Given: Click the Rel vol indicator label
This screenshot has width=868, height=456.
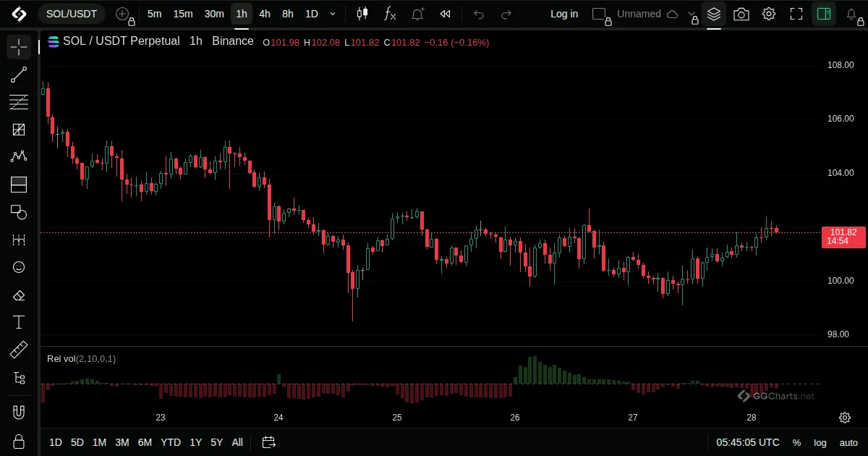Looking at the screenshot, I should [81, 358].
